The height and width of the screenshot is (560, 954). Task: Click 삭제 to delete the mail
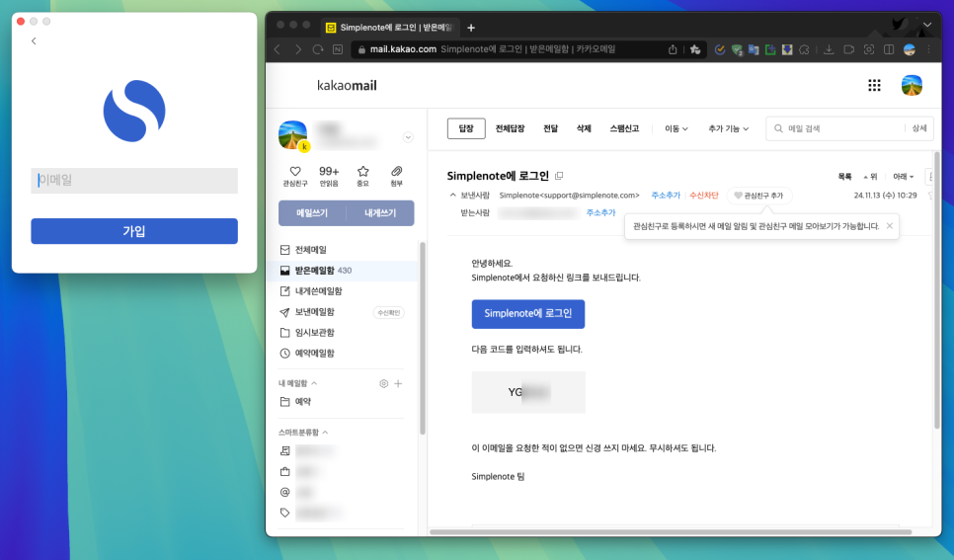pos(584,128)
